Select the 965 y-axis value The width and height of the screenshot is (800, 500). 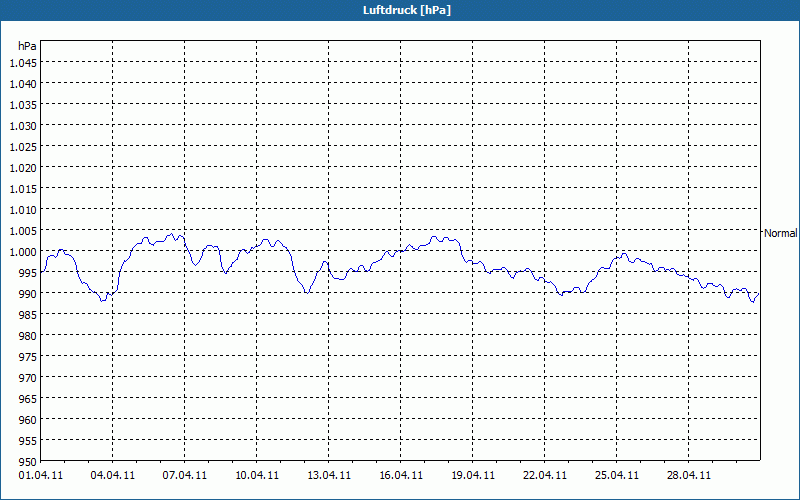pos(28,399)
